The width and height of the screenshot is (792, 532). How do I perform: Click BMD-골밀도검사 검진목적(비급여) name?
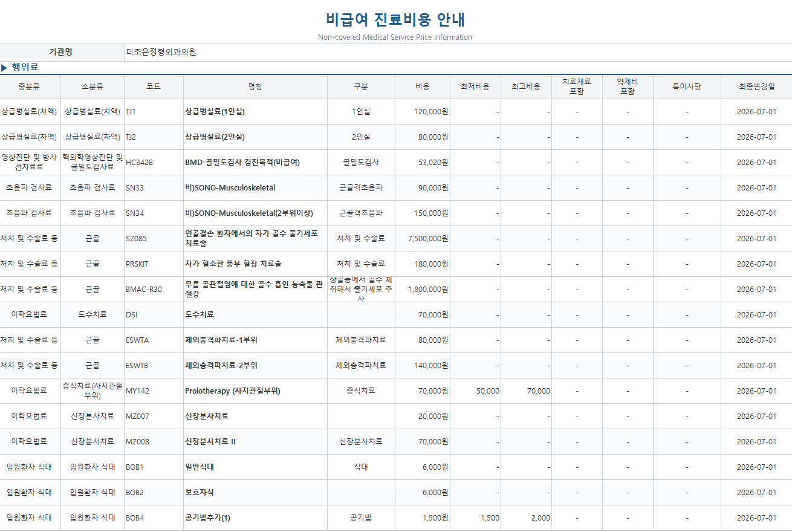[x=242, y=163]
